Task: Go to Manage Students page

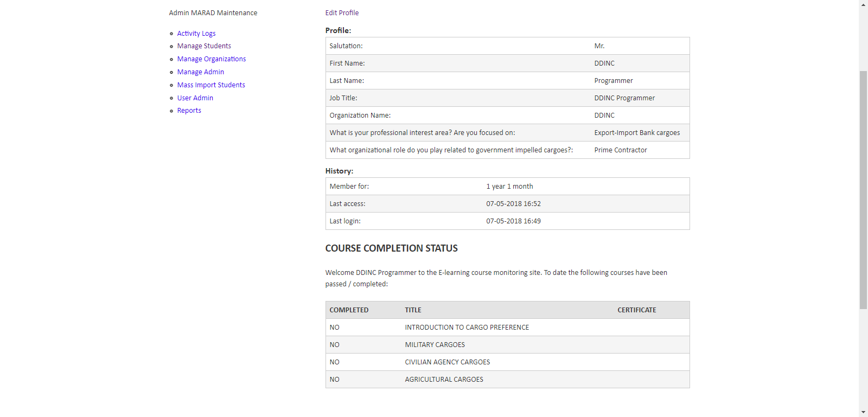Action: click(204, 46)
